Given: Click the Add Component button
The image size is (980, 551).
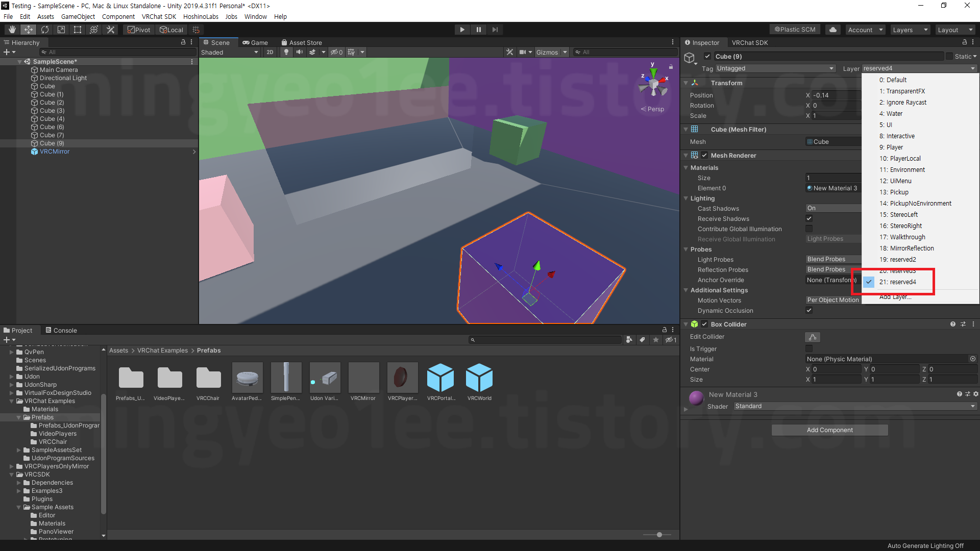Looking at the screenshot, I should tap(829, 430).
